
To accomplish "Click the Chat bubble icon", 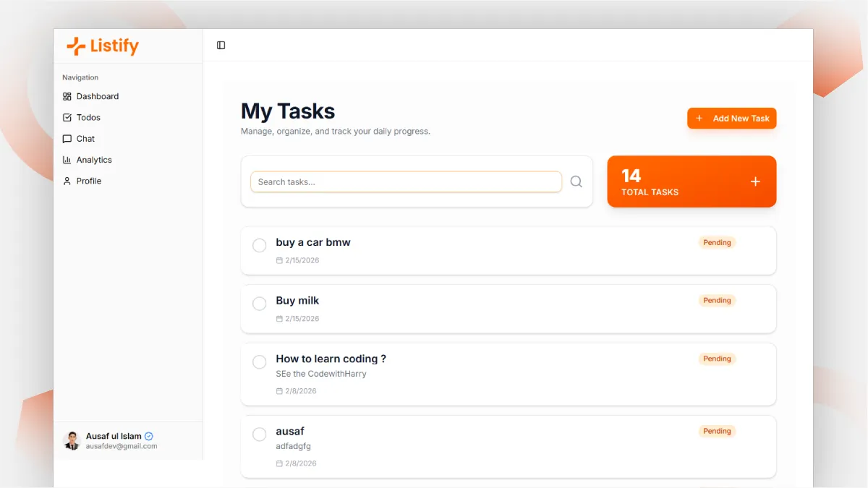I will [67, 139].
